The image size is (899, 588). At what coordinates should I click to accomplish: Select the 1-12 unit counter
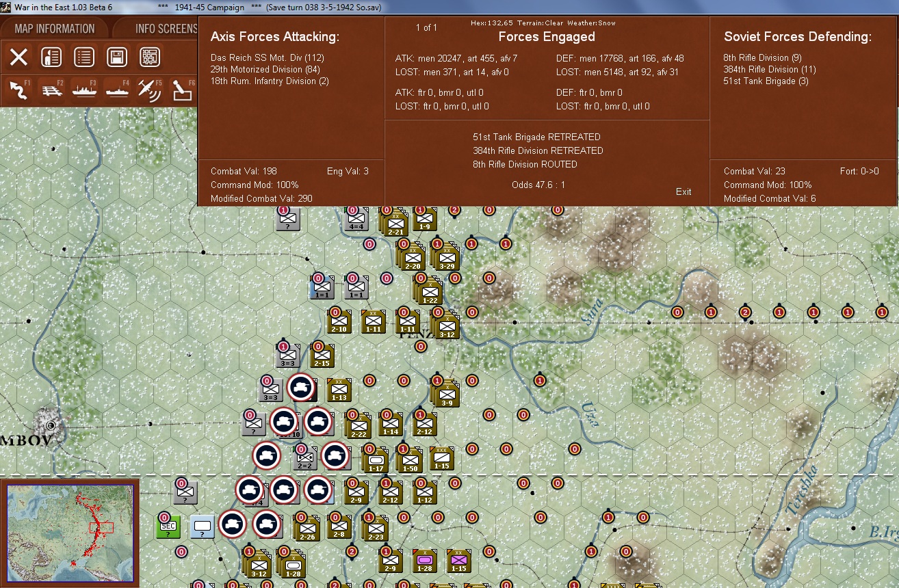425,492
